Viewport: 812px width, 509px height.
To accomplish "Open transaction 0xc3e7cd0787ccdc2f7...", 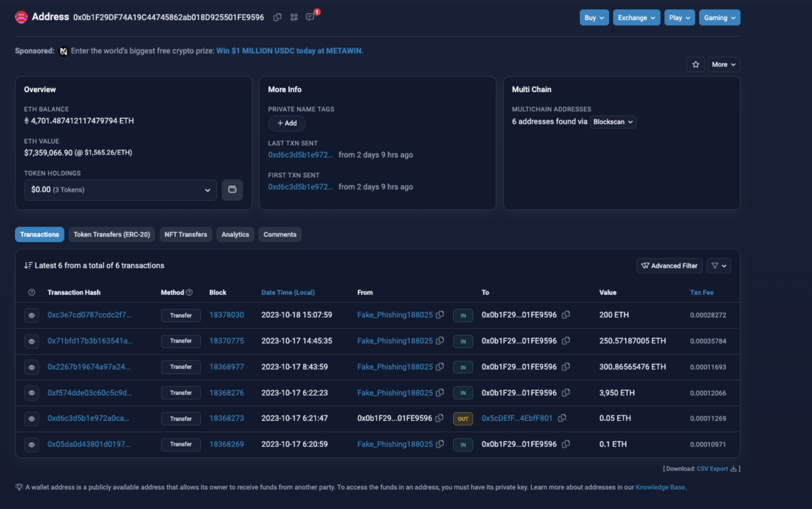I will pyautogui.click(x=89, y=315).
